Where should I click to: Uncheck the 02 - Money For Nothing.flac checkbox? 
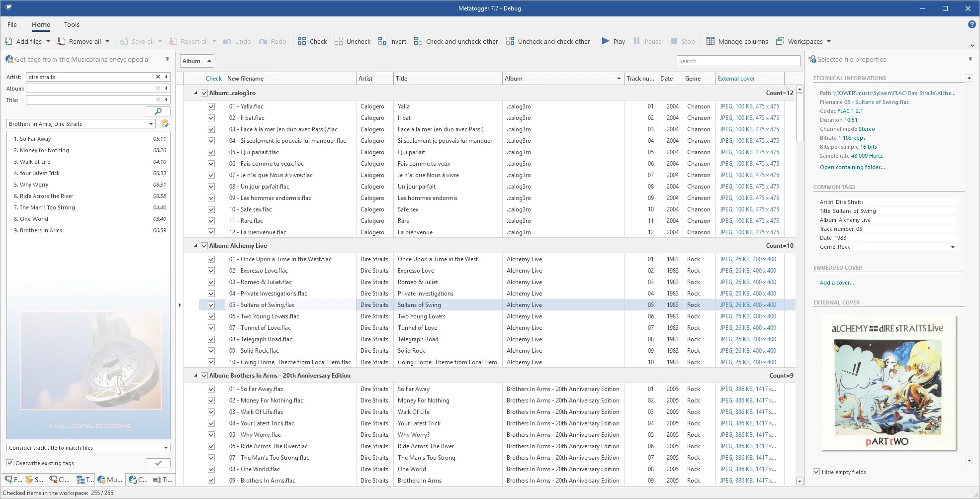(211, 400)
